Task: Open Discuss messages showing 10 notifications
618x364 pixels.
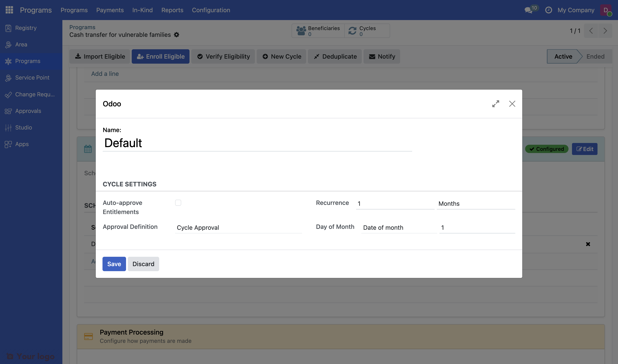Action: [x=528, y=10]
